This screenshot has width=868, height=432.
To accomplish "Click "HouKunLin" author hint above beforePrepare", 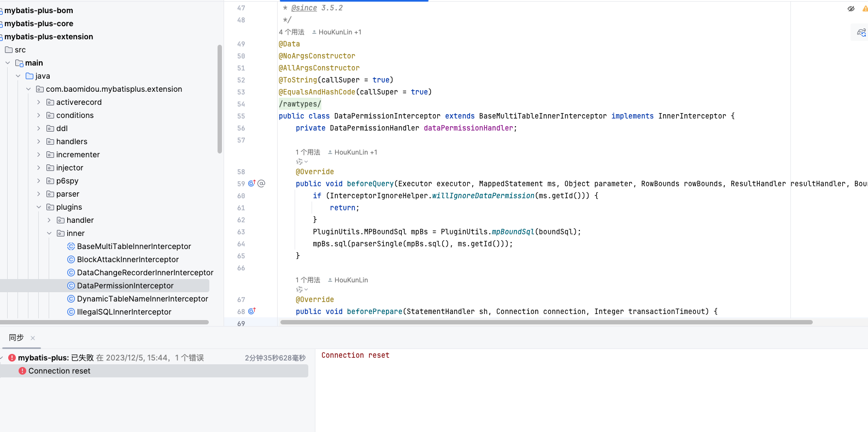I will [x=348, y=280].
